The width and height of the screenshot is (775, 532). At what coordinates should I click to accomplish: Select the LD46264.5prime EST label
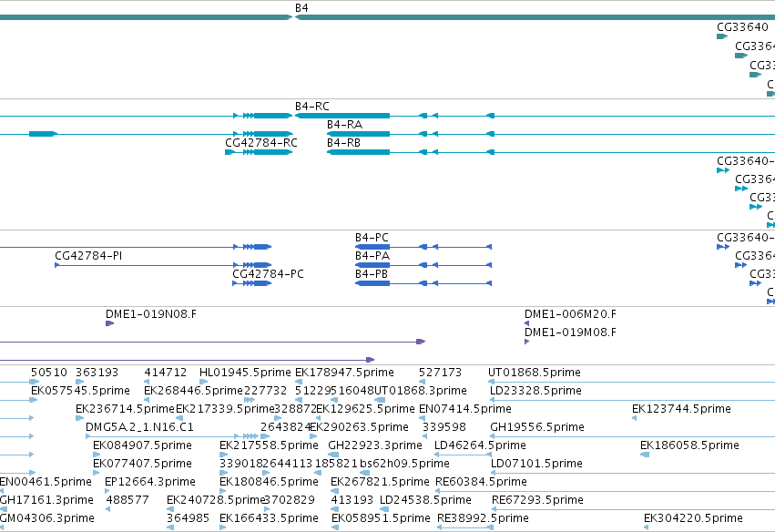480,446
